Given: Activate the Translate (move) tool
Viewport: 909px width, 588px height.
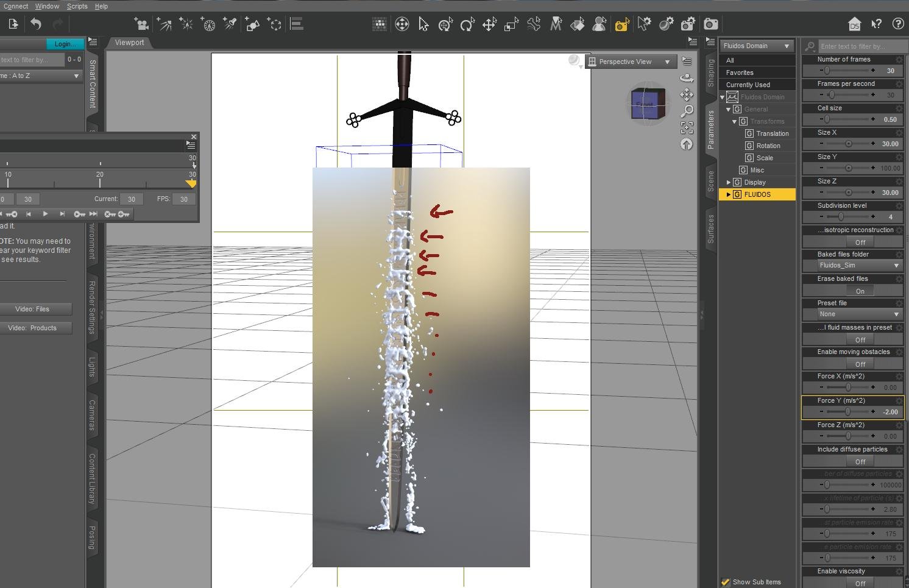Looking at the screenshot, I should click(489, 24).
